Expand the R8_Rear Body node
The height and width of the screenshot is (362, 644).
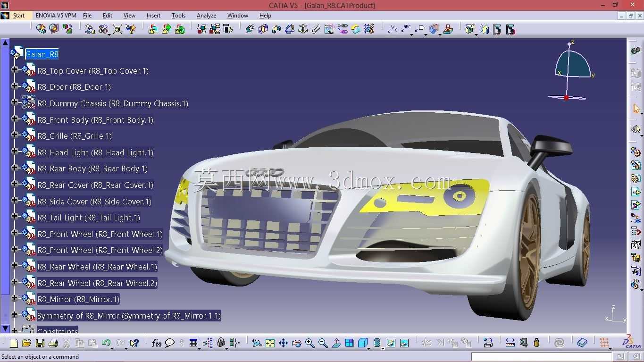(14, 168)
